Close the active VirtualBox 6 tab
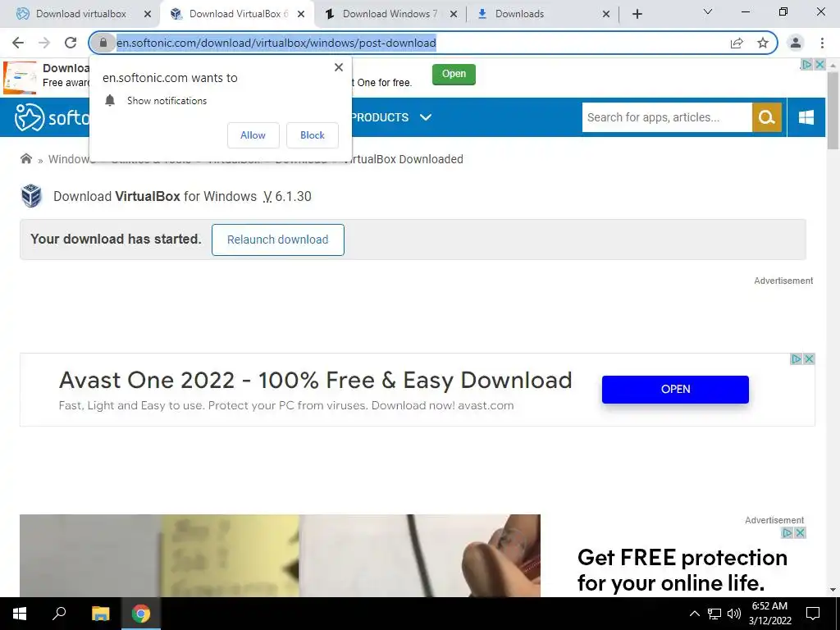 click(x=301, y=15)
